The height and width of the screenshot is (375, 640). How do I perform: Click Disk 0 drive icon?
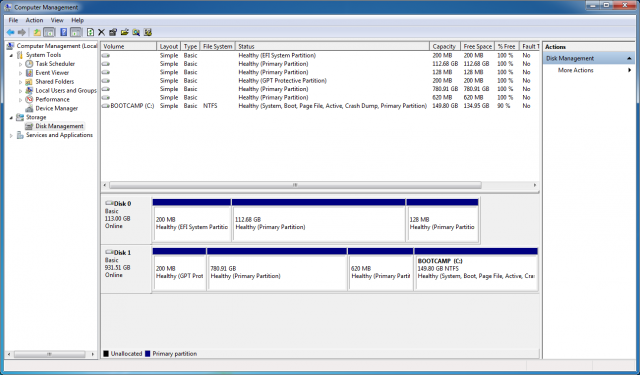point(109,203)
